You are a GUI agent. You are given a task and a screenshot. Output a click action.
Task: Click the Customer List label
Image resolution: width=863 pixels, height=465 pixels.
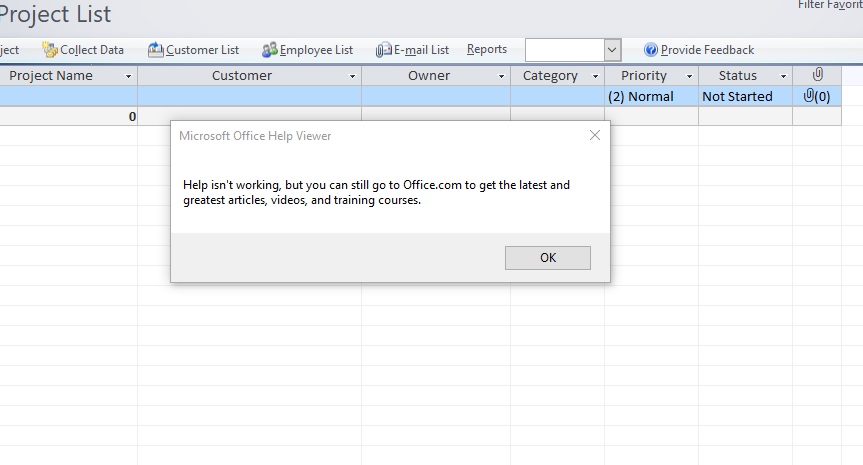pos(203,50)
